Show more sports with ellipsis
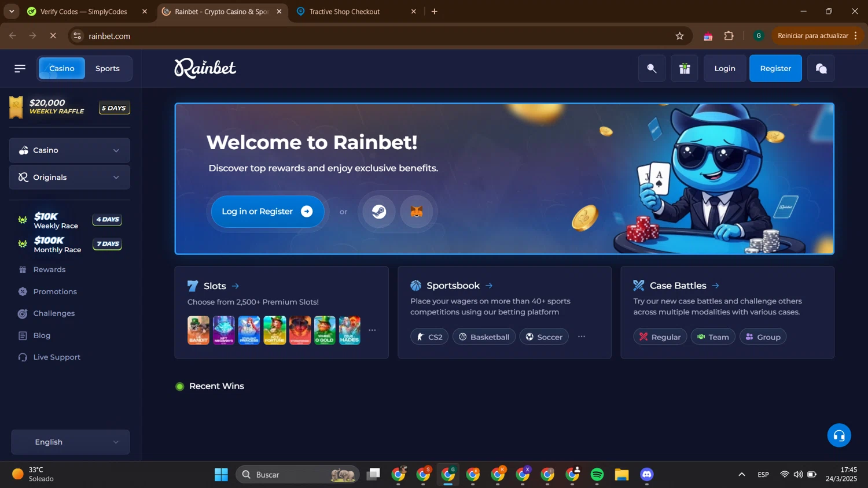This screenshot has height=488, width=868. [582, 337]
